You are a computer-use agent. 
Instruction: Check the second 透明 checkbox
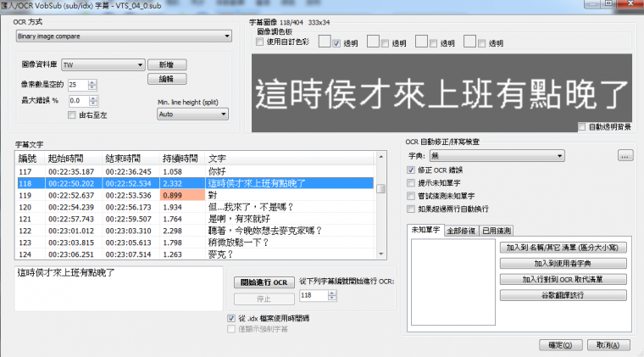[385, 43]
